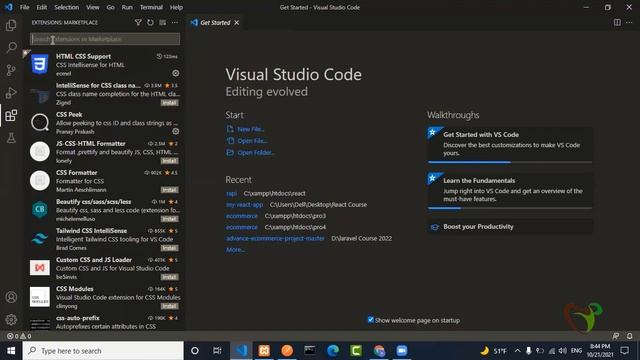Open the Terminal menu
The image size is (640, 360).
[151, 7]
